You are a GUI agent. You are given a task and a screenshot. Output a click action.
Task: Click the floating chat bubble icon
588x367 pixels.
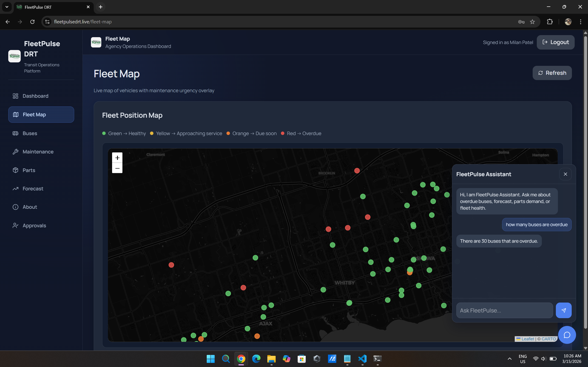[x=567, y=335]
